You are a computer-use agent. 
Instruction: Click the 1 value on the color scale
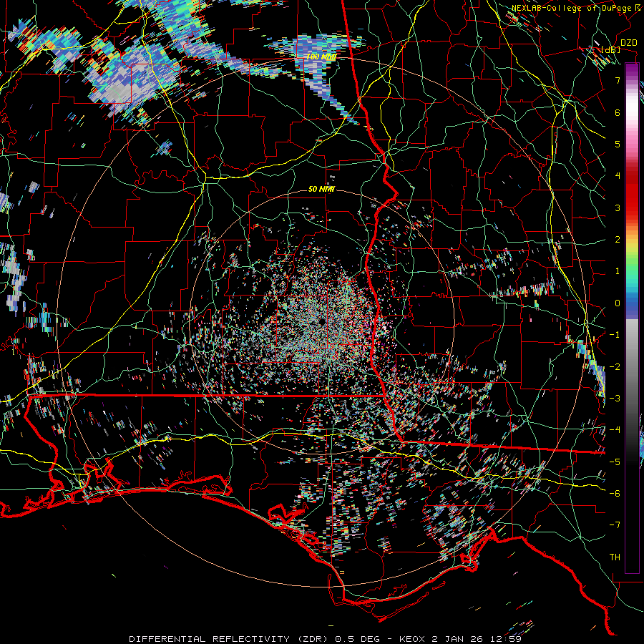click(618, 271)
